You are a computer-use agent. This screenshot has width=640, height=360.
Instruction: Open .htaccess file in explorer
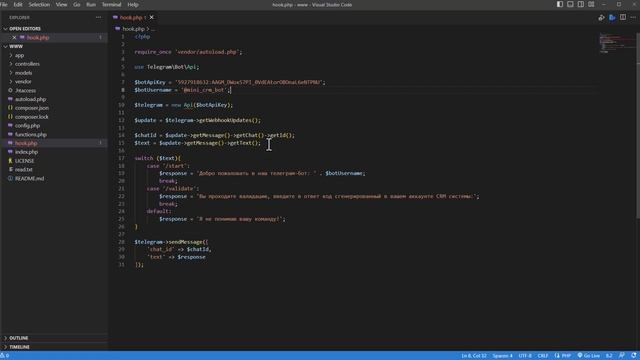25,91
